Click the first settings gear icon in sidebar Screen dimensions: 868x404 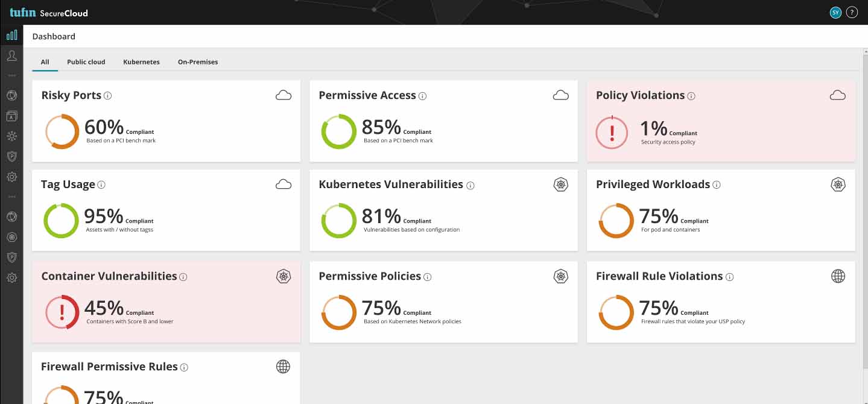[x=11, y=177]
